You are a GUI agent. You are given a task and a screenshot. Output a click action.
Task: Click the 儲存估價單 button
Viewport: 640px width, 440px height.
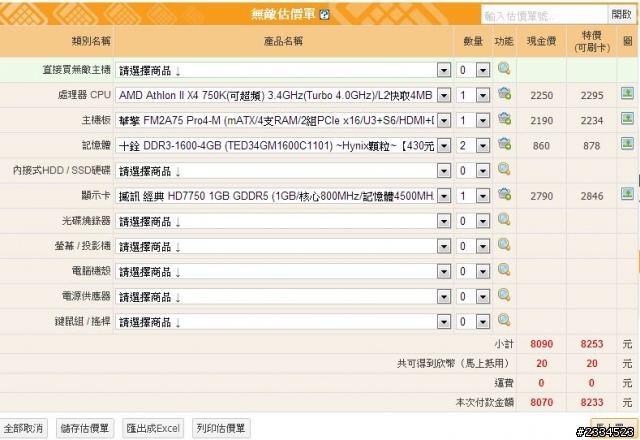(85, 428)
